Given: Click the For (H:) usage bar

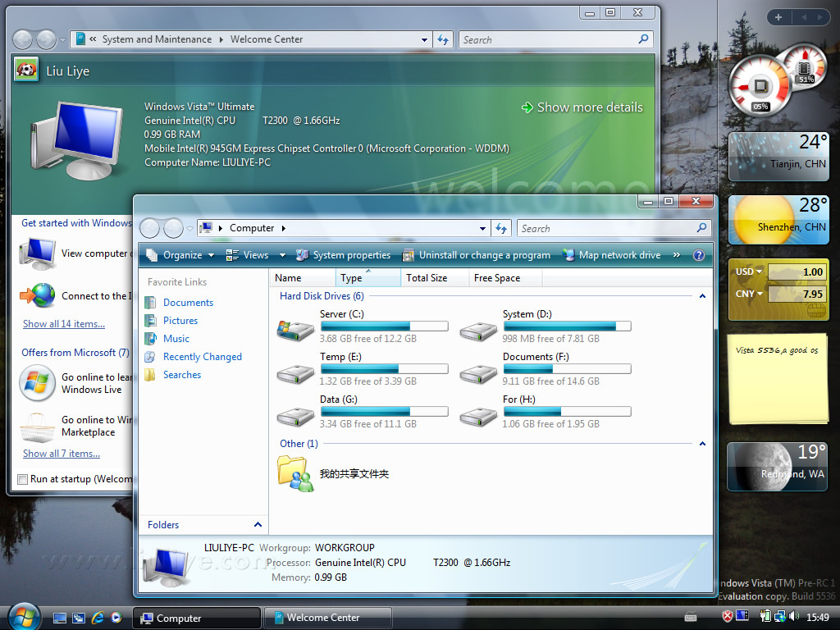Looking at the screenshot, I should pyautogui.click(x=568, y=412).
